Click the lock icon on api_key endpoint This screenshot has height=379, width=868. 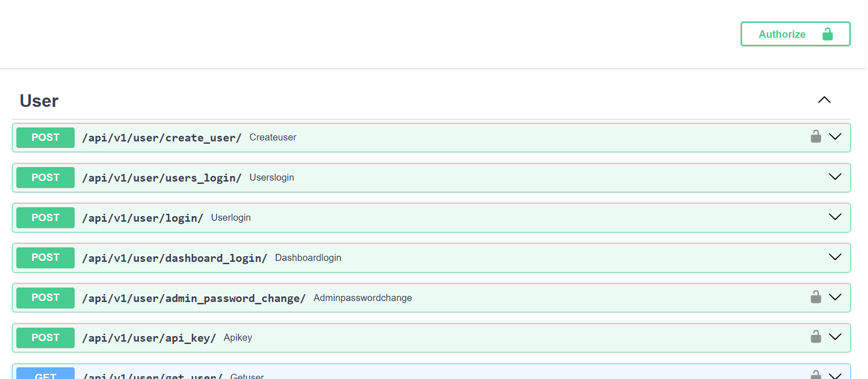tap(816, 337)
